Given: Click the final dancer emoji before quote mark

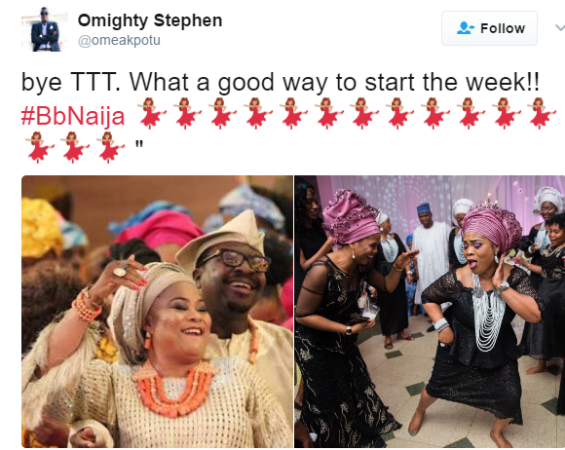Looking at the screenshot, I should click(x=110, y=147).
